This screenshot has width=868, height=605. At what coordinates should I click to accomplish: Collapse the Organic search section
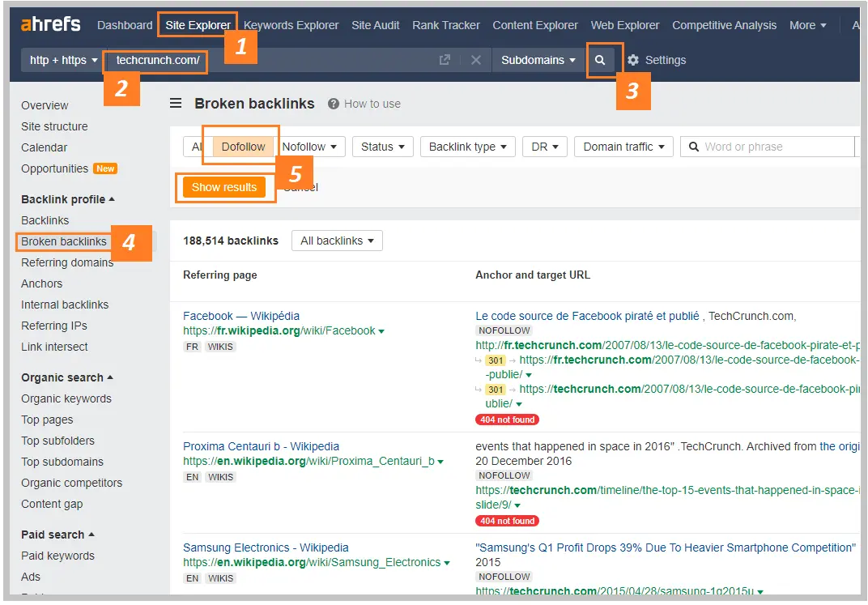tap(67, 377)
